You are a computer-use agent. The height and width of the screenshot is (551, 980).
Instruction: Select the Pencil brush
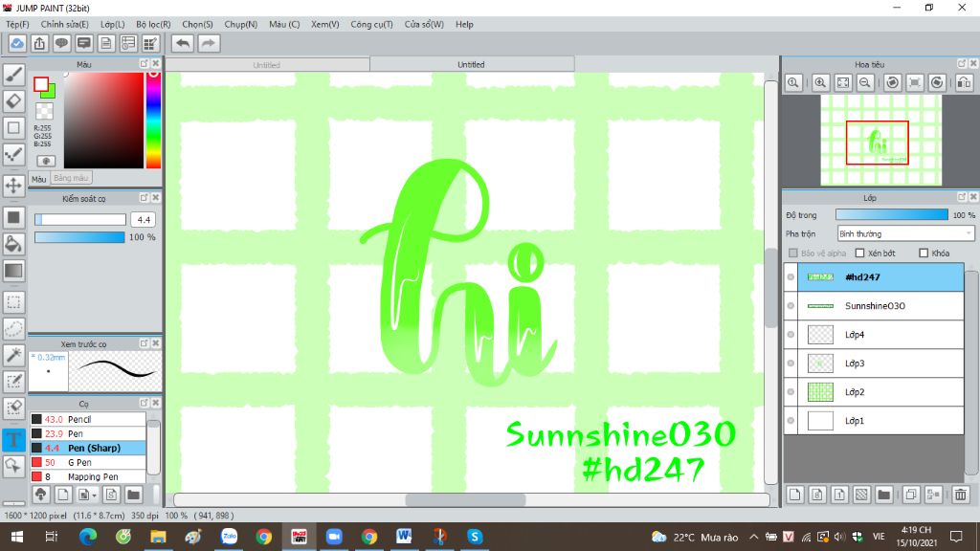pyautogui.click(x=87, y=419)
